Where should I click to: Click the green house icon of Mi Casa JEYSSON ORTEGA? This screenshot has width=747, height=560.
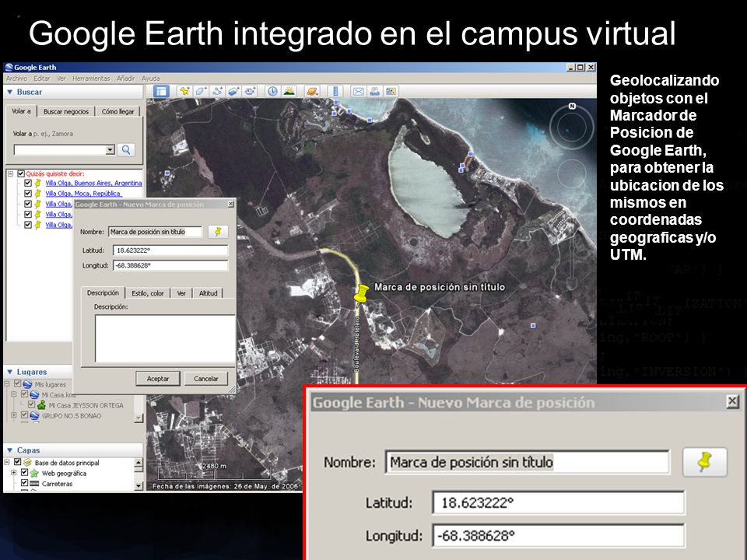point(41,404)
